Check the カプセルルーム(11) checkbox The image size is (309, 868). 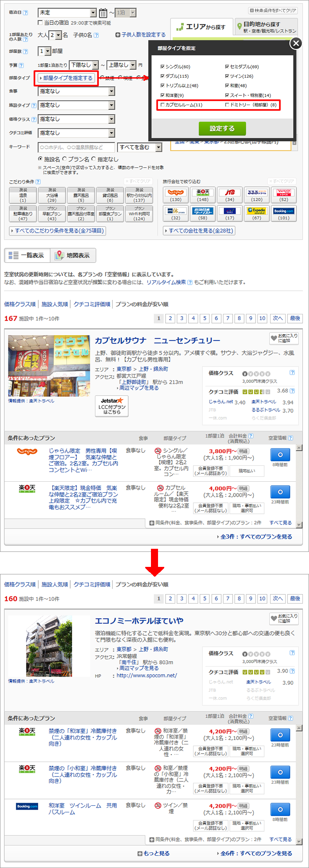pos(163,105)
